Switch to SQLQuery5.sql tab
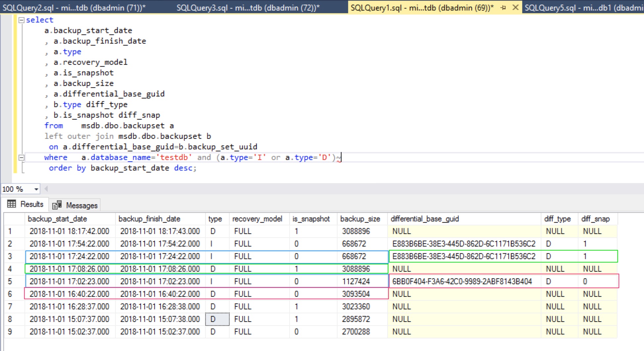The image size is (644, 351). click(579, 7)
